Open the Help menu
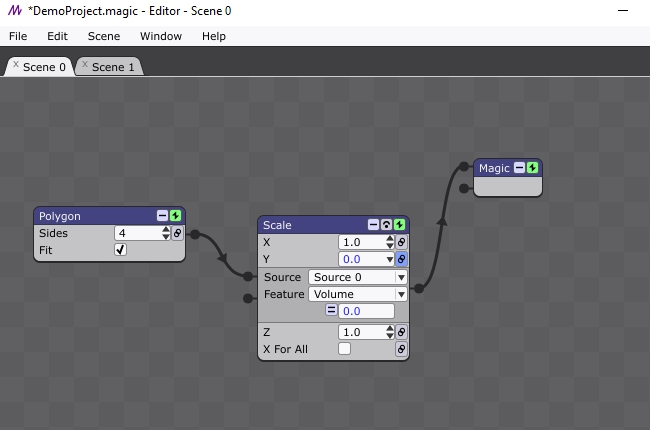 214,36
